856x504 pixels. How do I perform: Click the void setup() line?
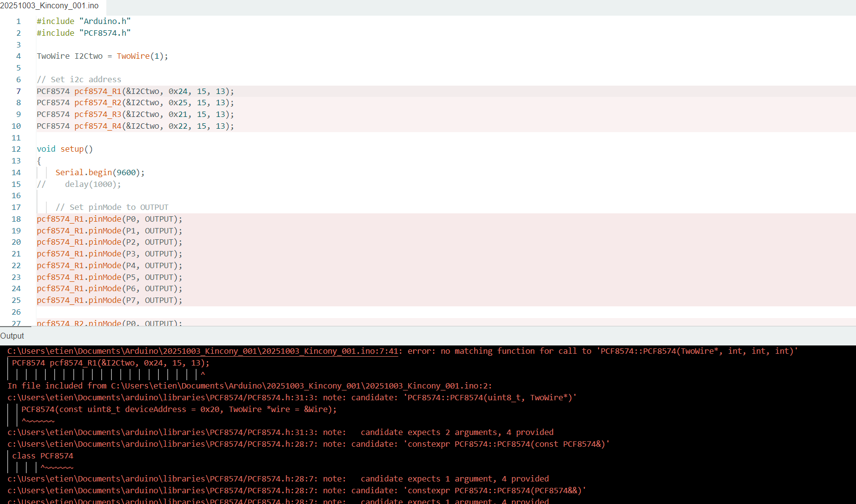65,149
